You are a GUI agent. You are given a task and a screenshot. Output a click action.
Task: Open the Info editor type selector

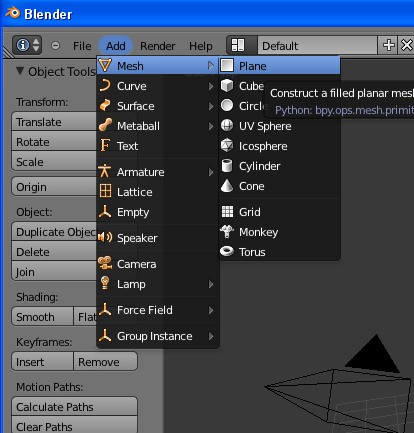tap(27, 45)
